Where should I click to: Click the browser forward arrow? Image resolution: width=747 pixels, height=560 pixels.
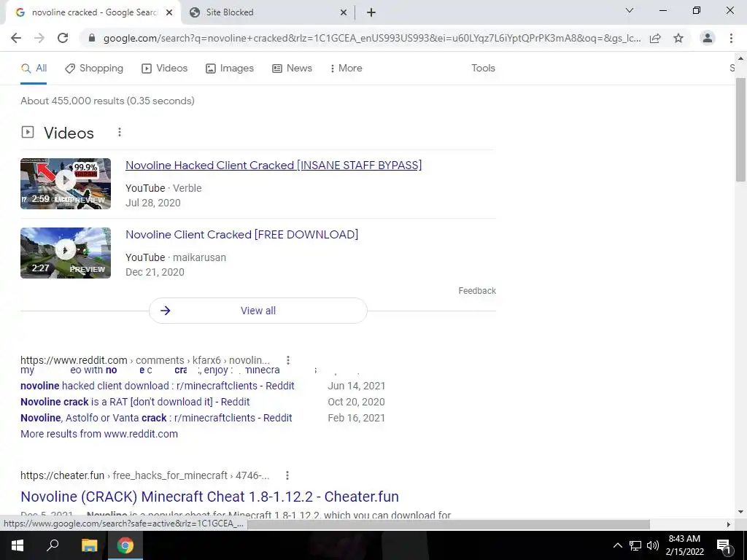point(39,38)
